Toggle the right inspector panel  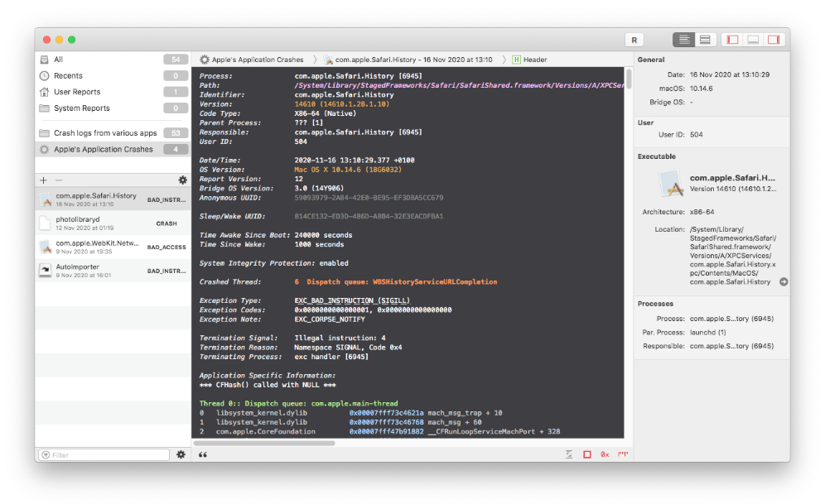(x=774, y=40)
